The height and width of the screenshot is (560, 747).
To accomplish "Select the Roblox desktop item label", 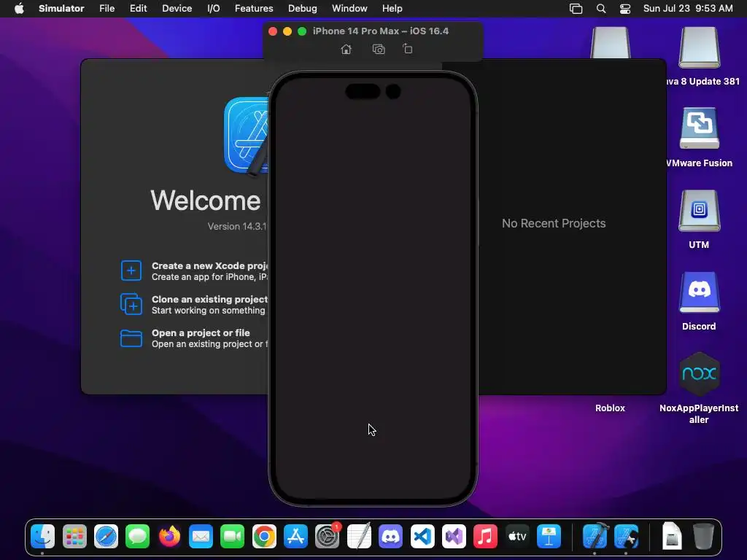I will click(x=610, y=408).
